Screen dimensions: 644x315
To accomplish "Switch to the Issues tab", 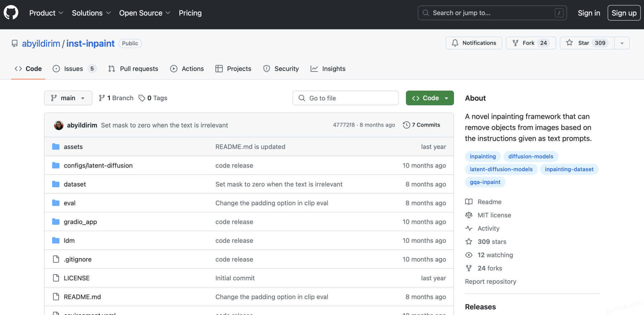I will click(x=73, y=69).
